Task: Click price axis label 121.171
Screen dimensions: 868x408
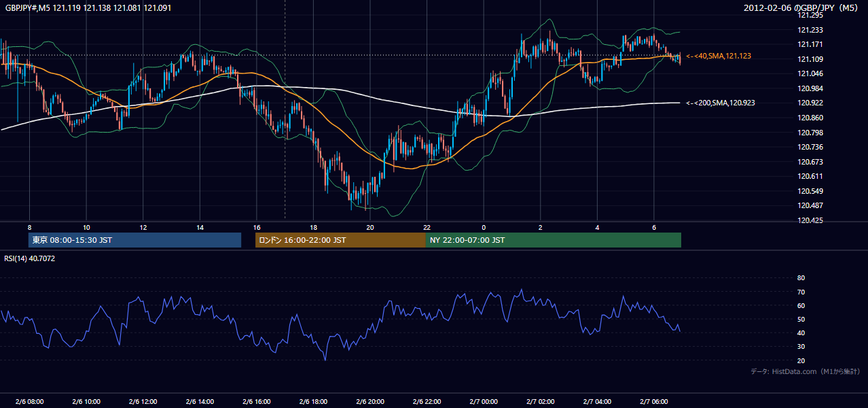Action: [x=810, y=44]
